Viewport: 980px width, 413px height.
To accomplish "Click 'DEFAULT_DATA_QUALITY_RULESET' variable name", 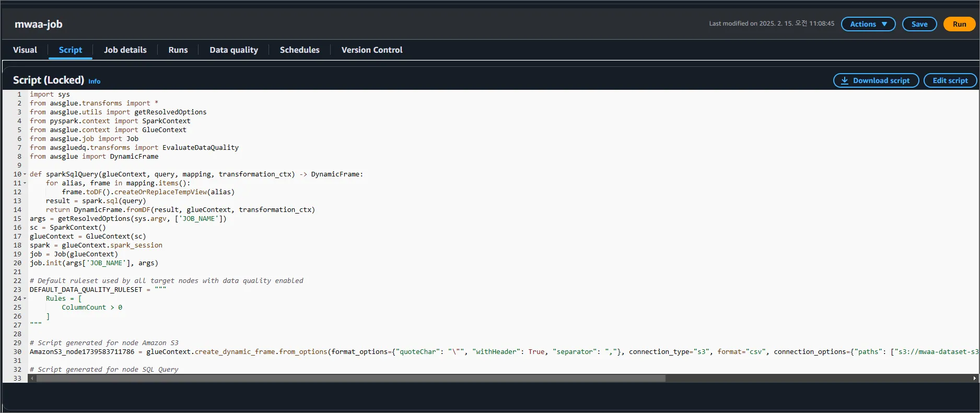I will [x=86, y=290].
